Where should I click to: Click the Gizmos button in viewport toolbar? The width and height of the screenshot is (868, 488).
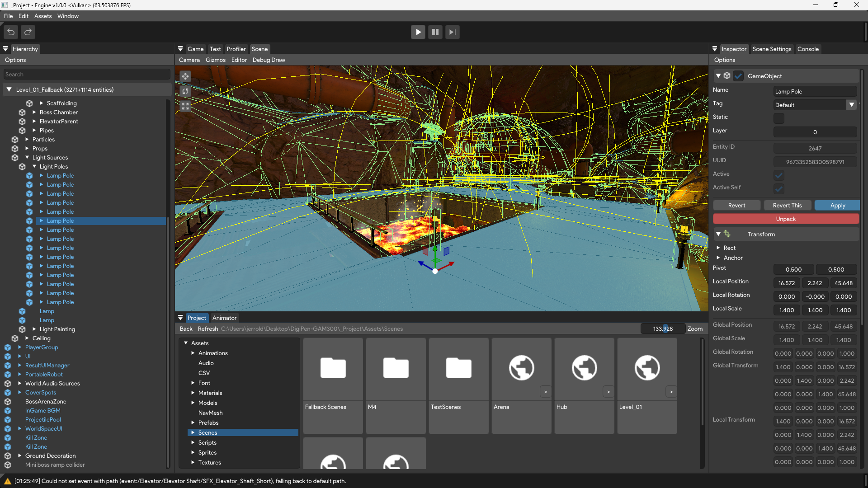(x=215, y=60)
